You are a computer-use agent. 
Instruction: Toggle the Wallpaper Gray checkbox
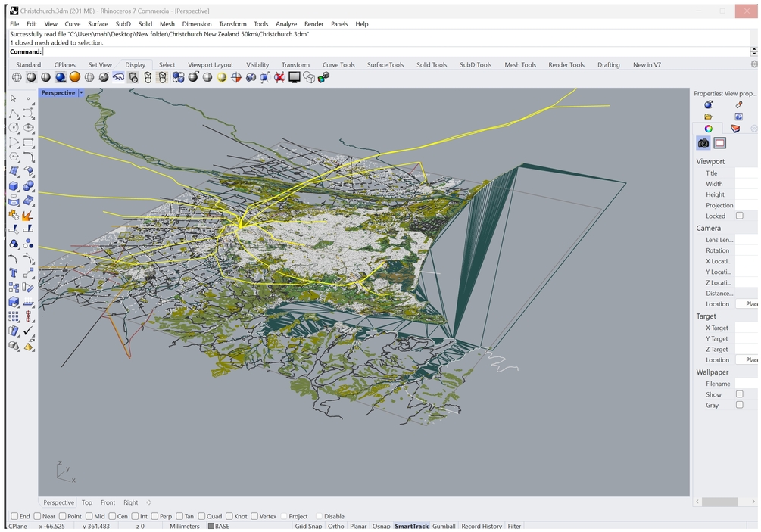[x=739, y=405]
